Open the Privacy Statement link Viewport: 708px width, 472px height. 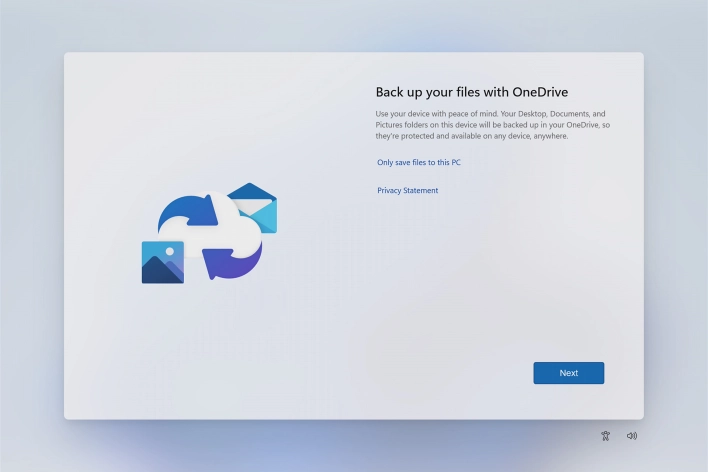coord(407,191)
